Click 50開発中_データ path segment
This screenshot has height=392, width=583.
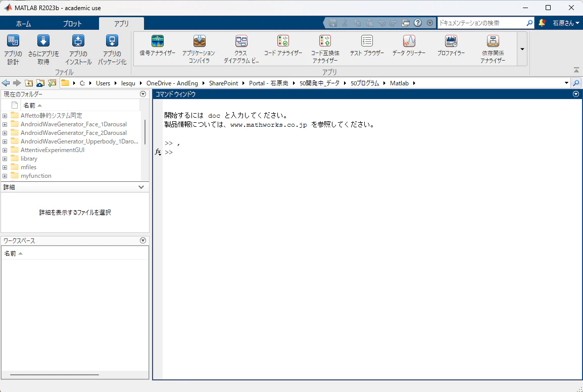coord(319,83)
